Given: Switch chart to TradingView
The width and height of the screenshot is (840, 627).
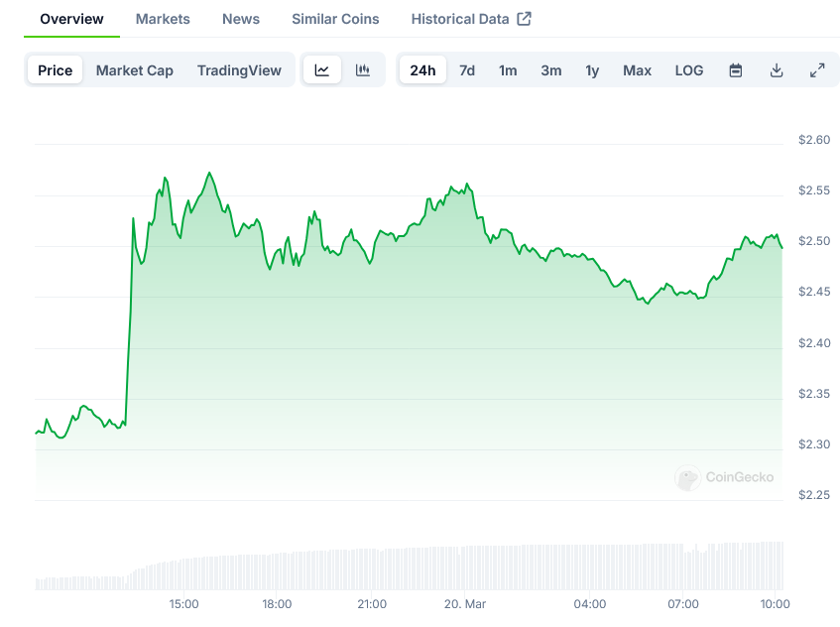Looking at the screenshot, I should (x=239, y=70).
